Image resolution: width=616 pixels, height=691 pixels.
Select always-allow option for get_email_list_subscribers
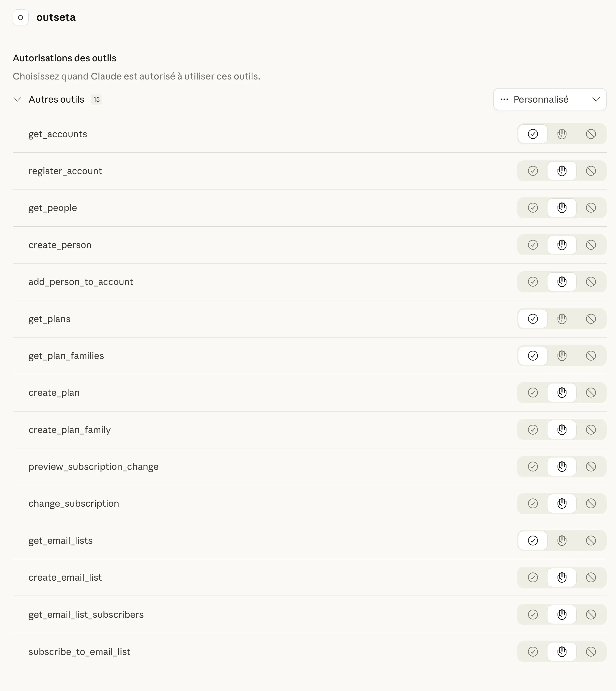tap(533, 615)
